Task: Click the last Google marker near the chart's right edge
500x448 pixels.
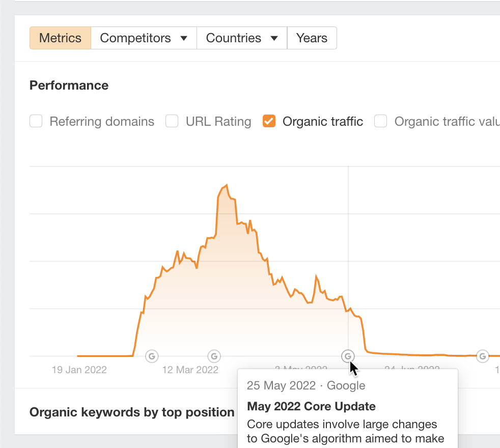Action: (x=483, y=356)
